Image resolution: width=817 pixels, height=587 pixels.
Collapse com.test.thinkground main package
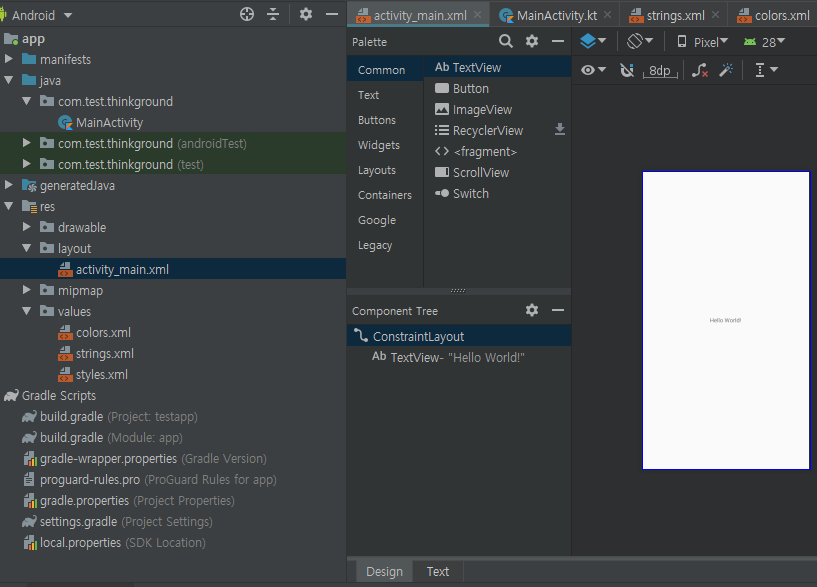27,101
